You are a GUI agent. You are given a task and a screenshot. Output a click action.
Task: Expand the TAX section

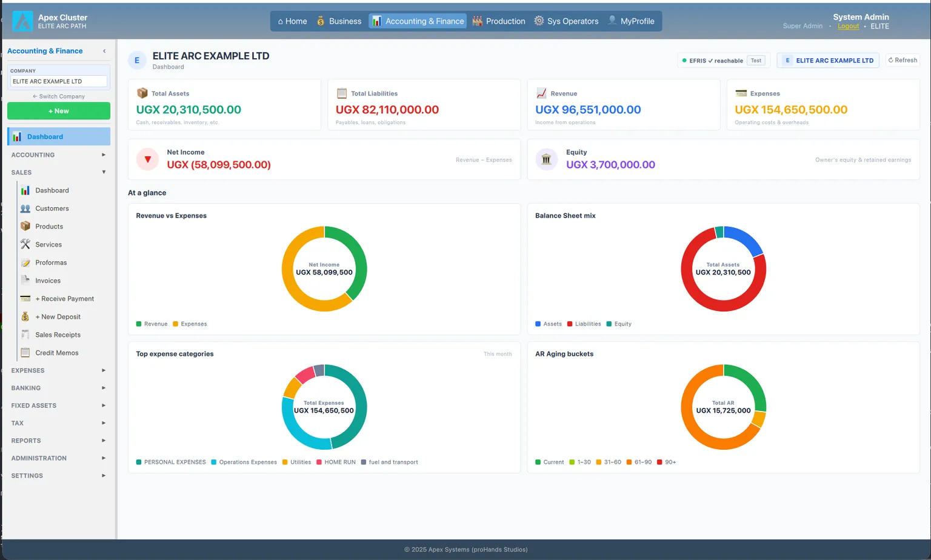pyautogui.click(x=58, y=423)
